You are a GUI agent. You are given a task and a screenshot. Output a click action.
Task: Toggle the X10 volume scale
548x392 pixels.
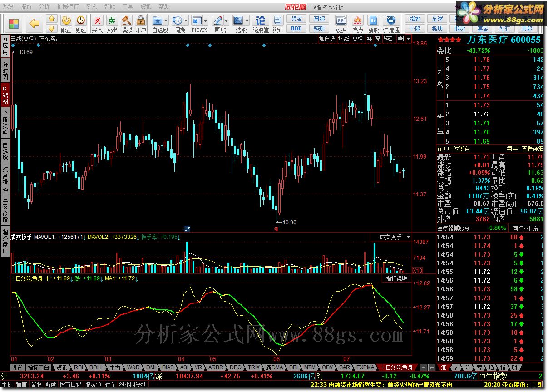tap(417, 270)
